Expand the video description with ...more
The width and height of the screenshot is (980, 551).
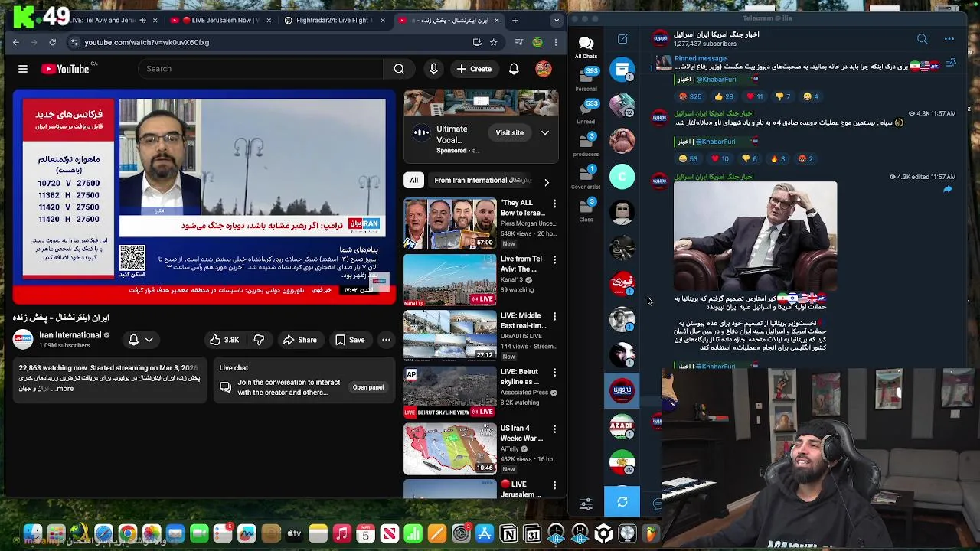click(64, 389)
